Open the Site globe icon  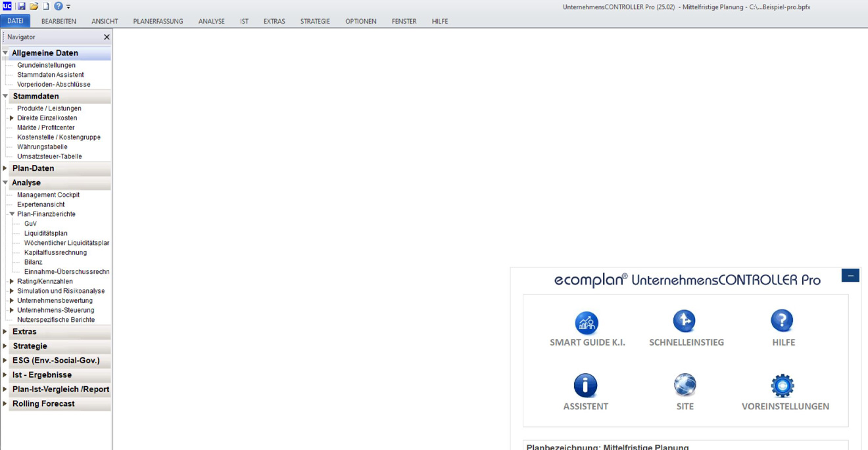(685, 386)
